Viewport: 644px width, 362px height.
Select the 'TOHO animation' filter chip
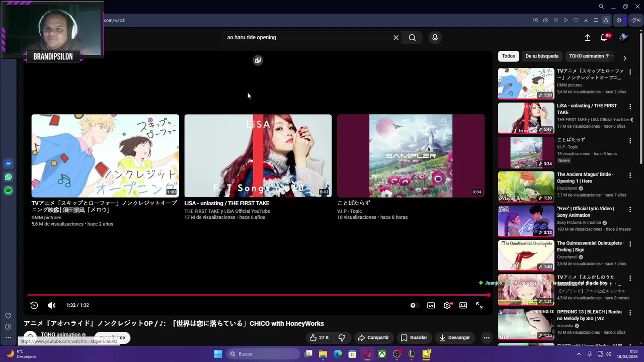coord(591,56)
